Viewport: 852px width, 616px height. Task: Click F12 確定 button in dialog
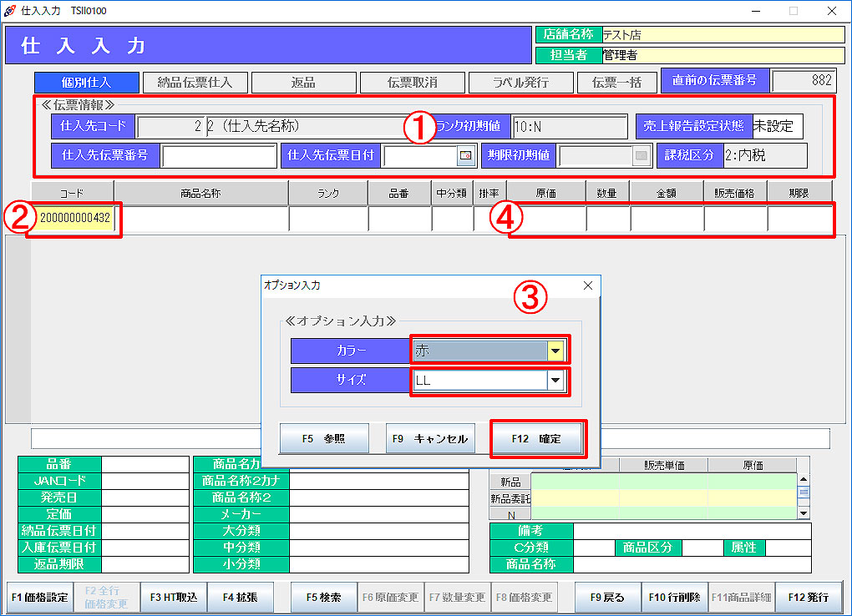[x=537, y=439]
